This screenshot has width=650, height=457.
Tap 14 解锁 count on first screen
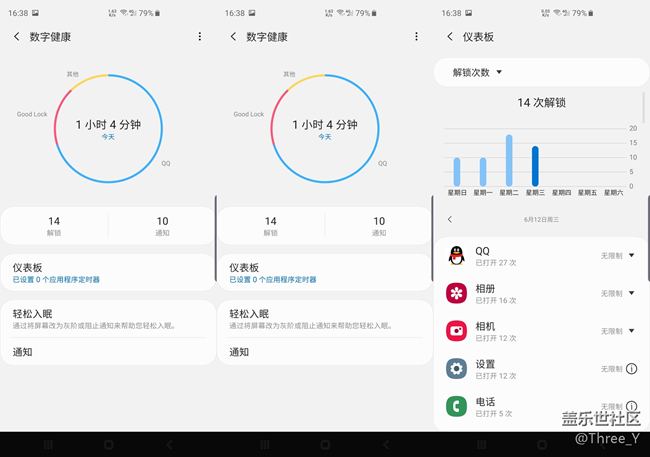(54, 226)
